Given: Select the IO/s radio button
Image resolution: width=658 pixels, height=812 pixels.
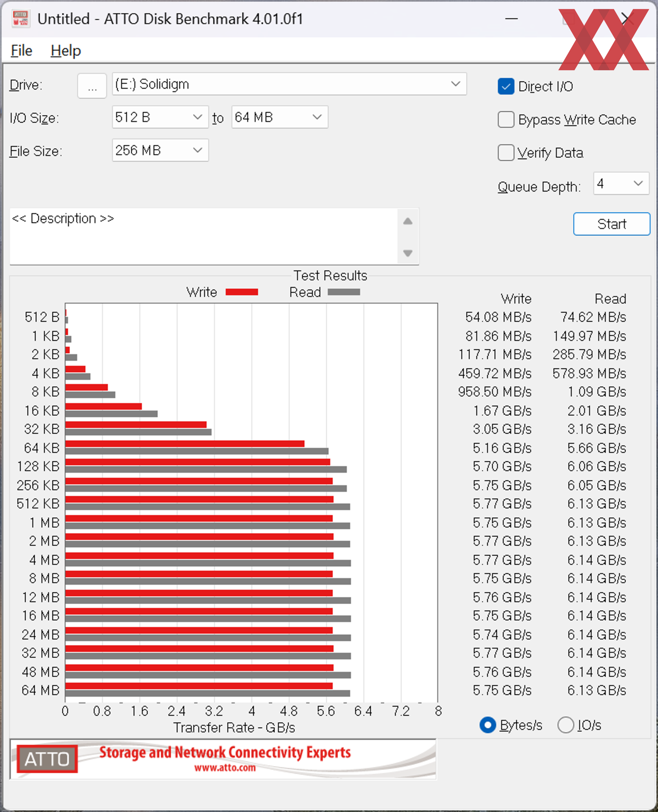Looking at the screenshot, I should tap(565, 725).
